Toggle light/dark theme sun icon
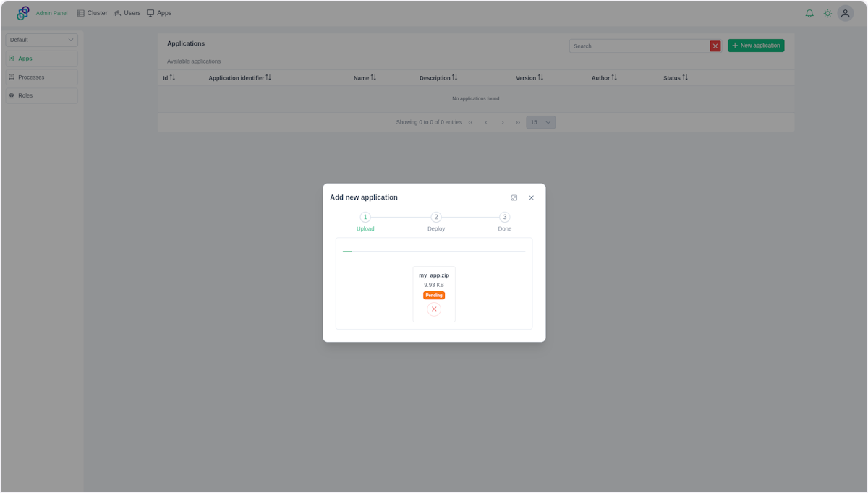The image size is (868, 493). pyautogui.click(x=827, y=13)
